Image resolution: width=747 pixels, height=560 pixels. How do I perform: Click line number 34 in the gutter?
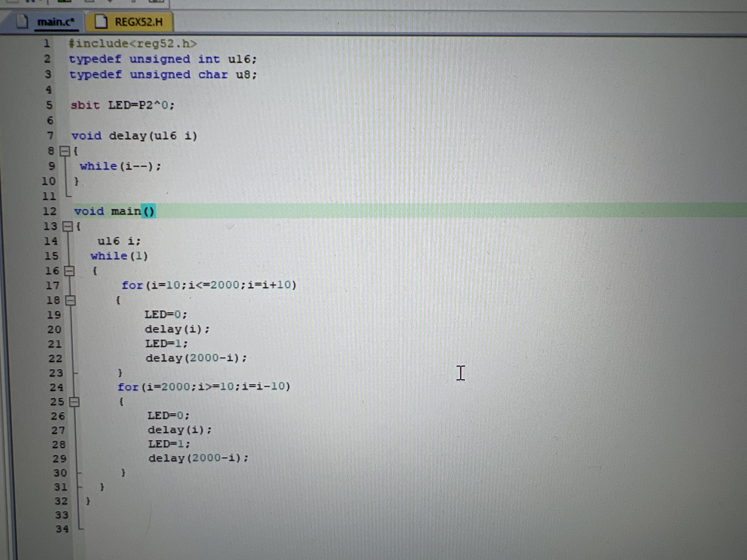[62, 529]
